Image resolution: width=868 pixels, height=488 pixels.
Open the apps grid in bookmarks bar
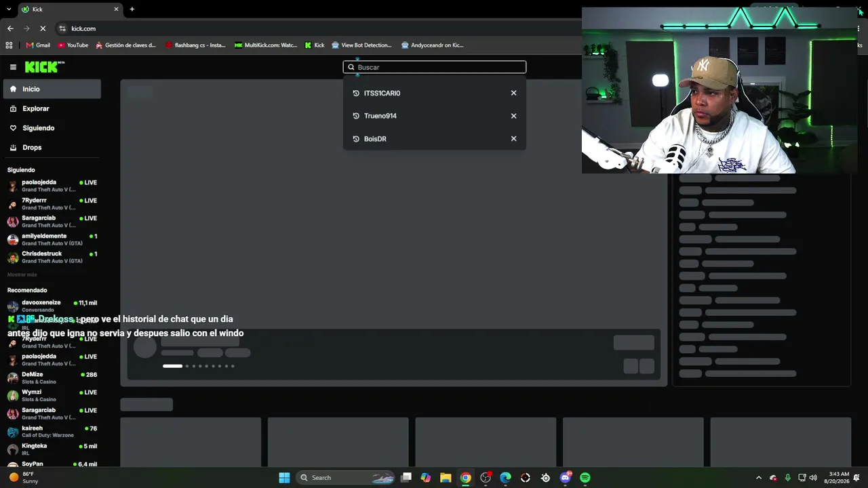click(9, 45)
